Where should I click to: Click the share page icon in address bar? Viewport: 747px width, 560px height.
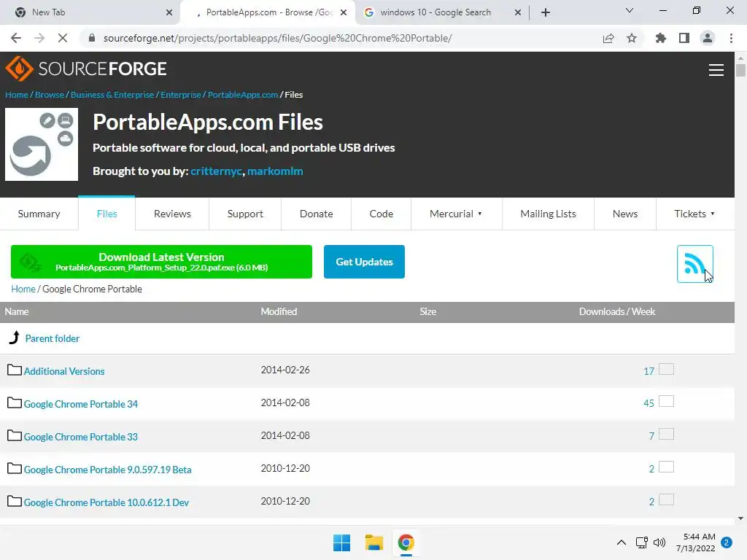pyautogui.click(x=608, y=38)
